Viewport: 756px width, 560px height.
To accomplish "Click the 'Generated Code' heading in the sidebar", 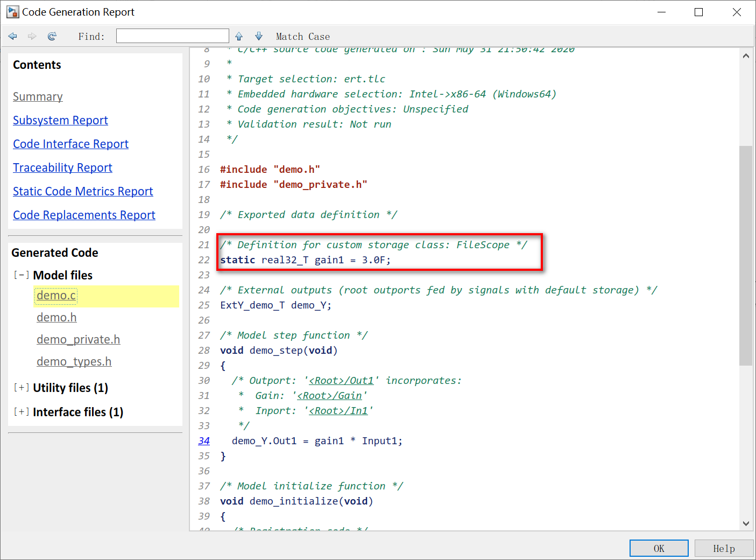I will (x=55, y=253).
